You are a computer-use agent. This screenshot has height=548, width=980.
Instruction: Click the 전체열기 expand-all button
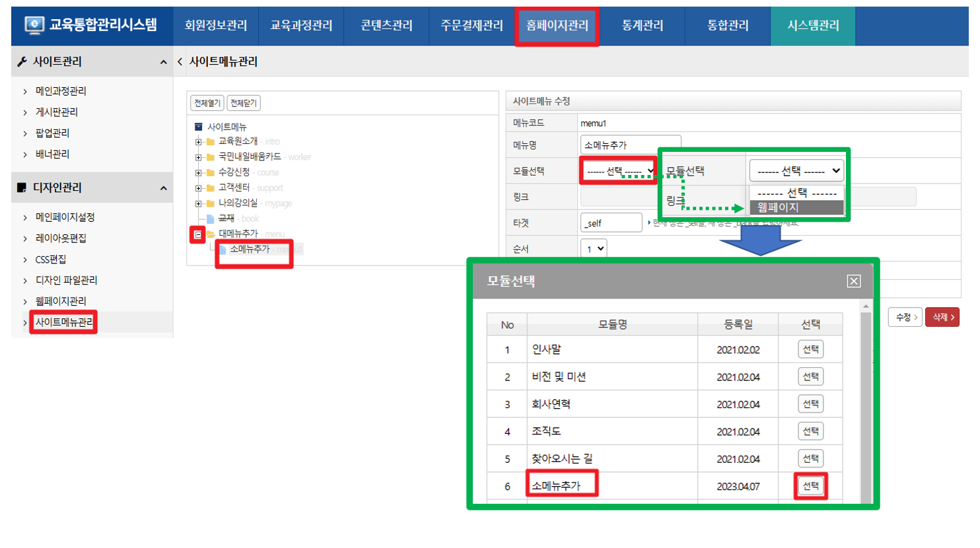(x=207, y=103)
